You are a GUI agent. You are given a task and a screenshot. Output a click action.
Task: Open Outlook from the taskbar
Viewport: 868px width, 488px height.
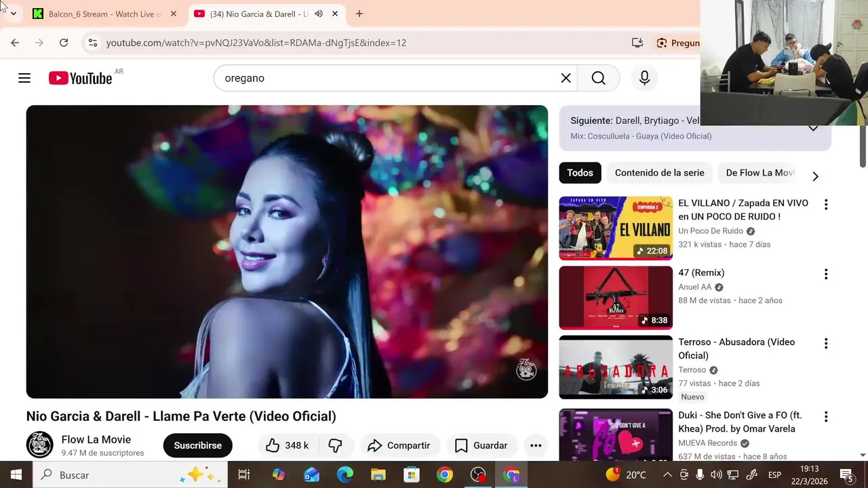(x=312, y=475)
